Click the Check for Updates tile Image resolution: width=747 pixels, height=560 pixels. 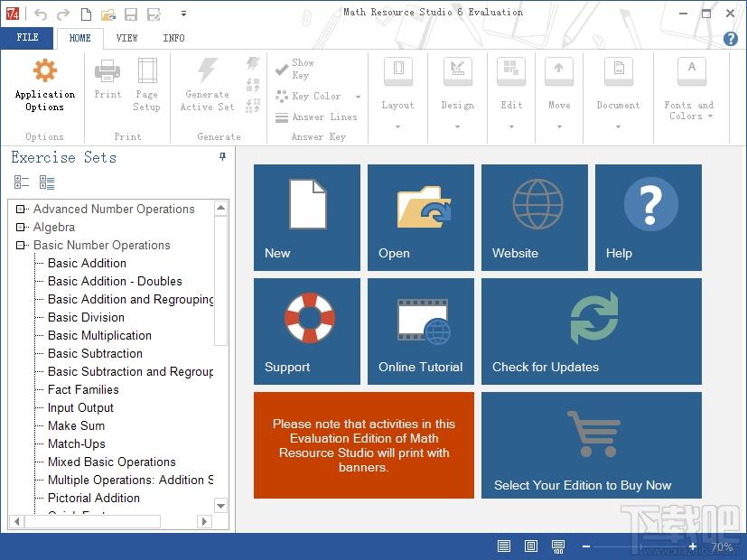[x=592, y=331]
